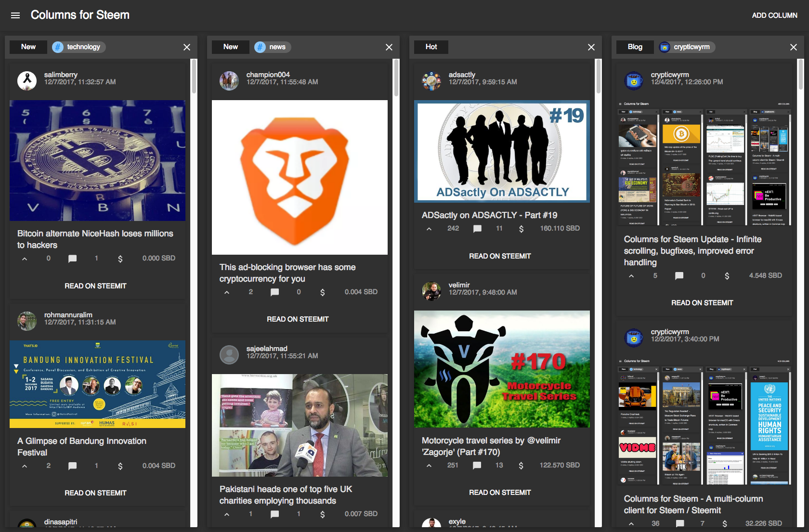Click the Columns for Steem title
Screen dimensions: 809x532
pos(80,15)
